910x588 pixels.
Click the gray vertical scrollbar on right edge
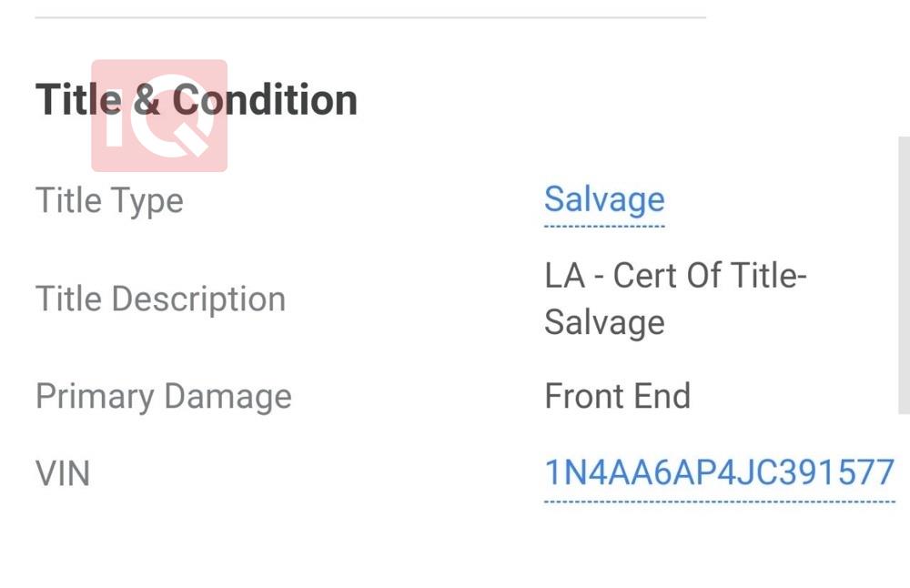[904, 275]
